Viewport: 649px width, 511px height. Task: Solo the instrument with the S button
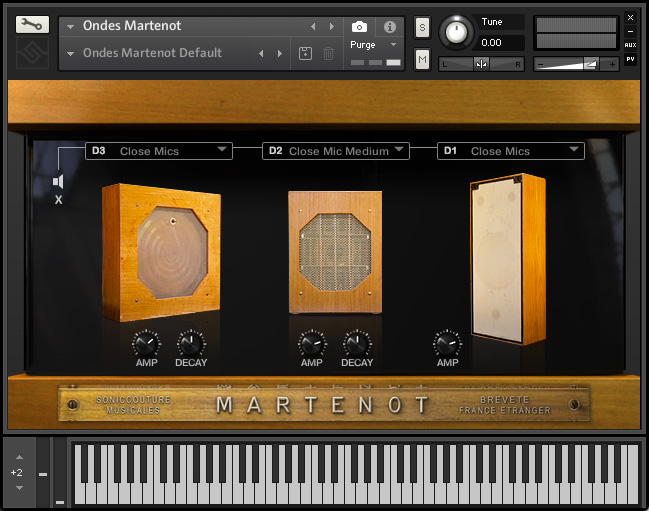[422, 28]
